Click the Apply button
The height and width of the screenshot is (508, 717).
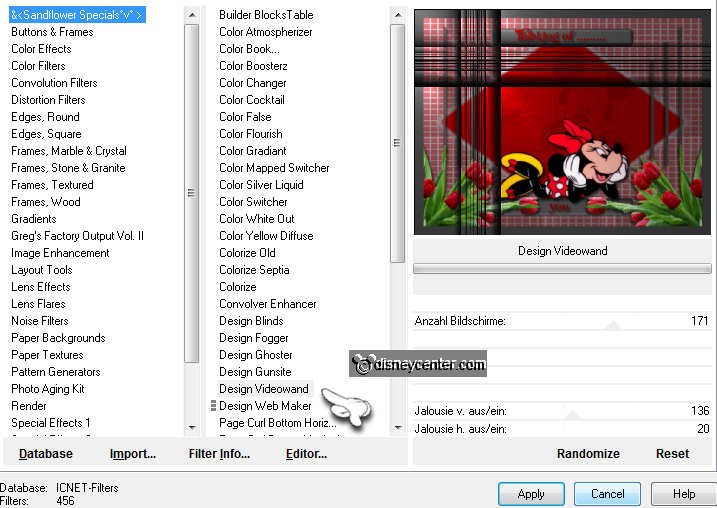point(531,494)
